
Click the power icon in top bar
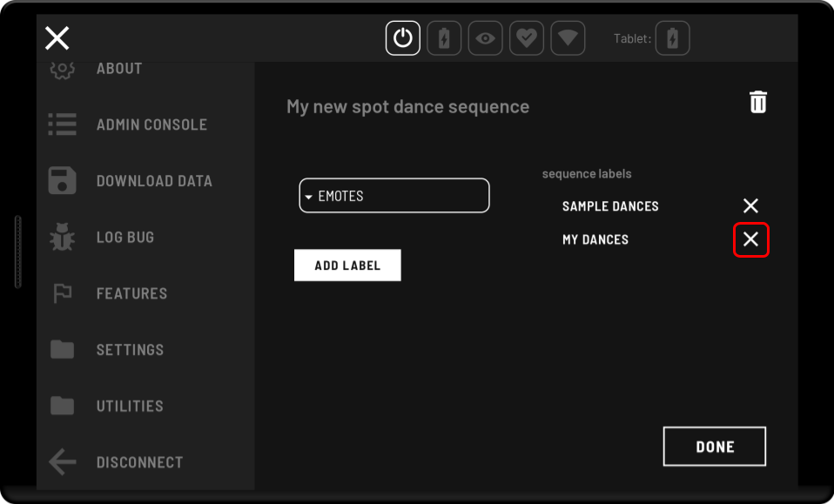403,38
